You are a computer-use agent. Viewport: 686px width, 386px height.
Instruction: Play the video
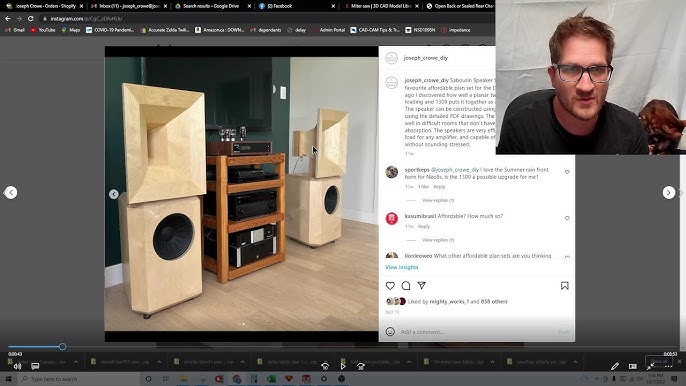click(x=343, y=366)
